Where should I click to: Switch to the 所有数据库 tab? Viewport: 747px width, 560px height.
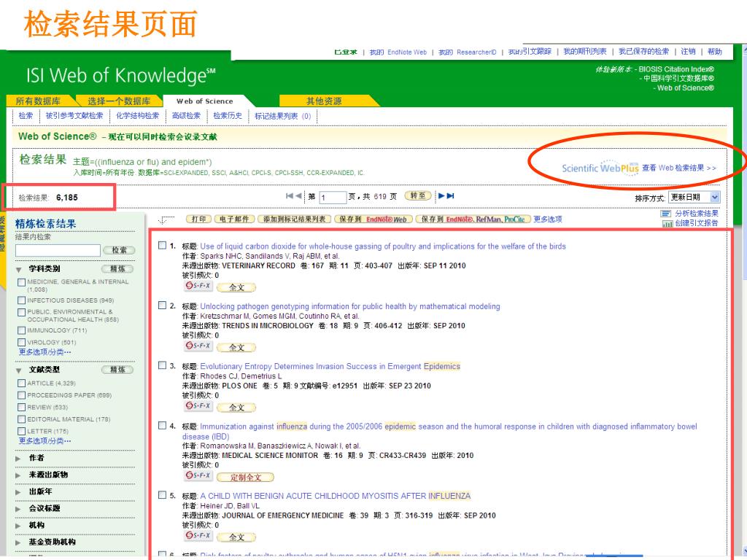[x=38, y=101]
